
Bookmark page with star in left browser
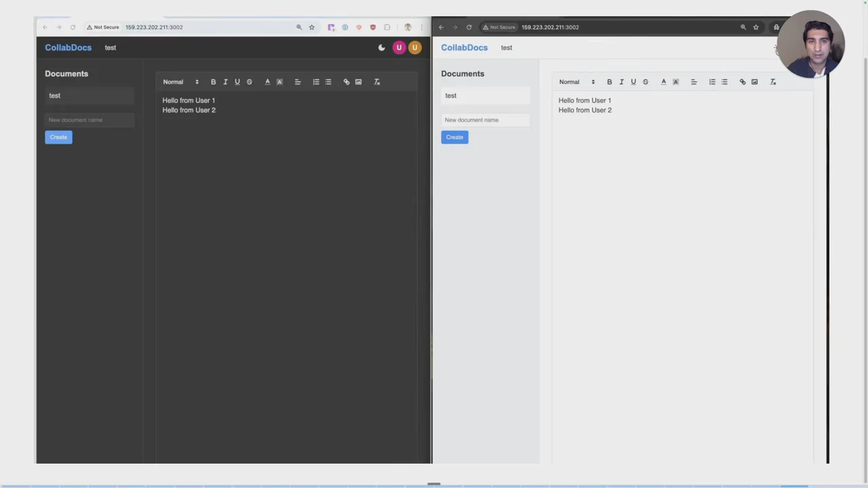point(312,27)
